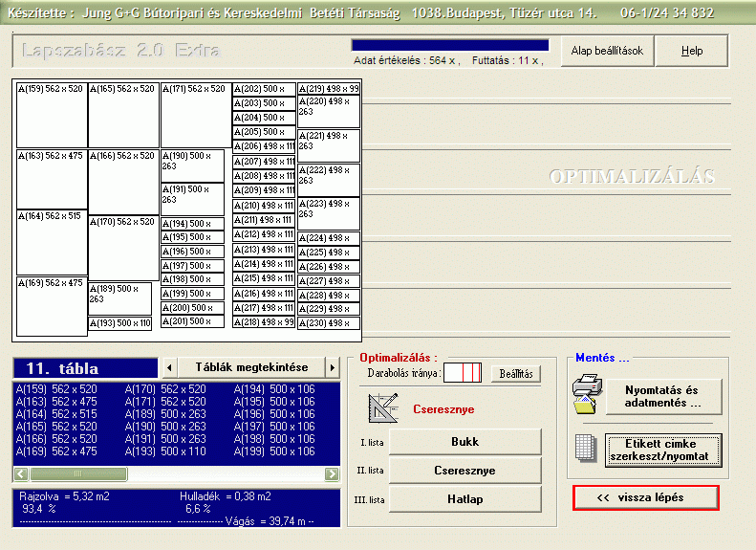Select panel A(212) 498 x 111 in layout
Screen dimensions: 756x550
[264, 234]
